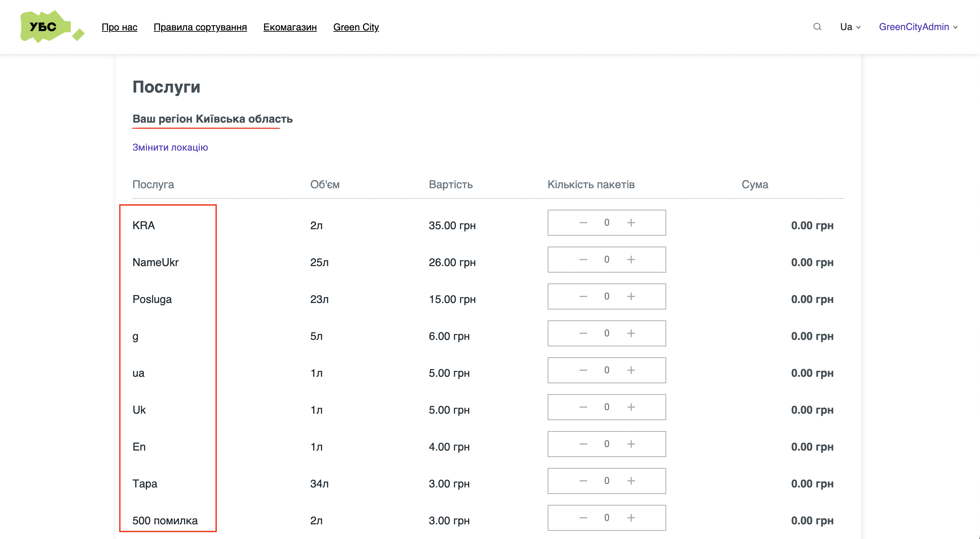
Task: Increase Uk service package count
Action: click(630, 407)
